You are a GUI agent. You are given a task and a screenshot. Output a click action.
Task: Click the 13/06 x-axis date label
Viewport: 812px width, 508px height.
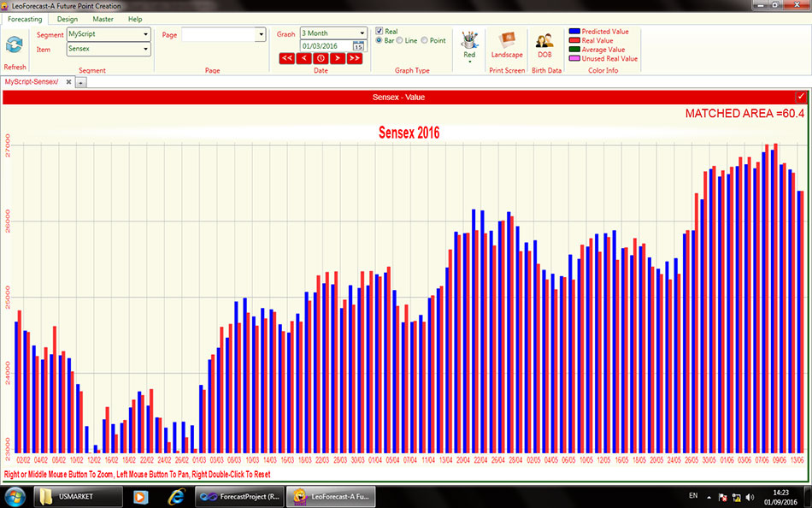point(797,460)
